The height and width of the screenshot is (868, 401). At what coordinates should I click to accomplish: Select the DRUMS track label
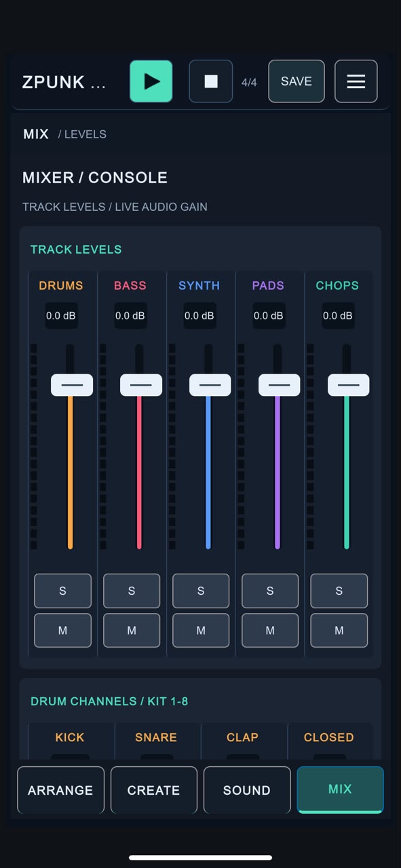coord(61,285)
